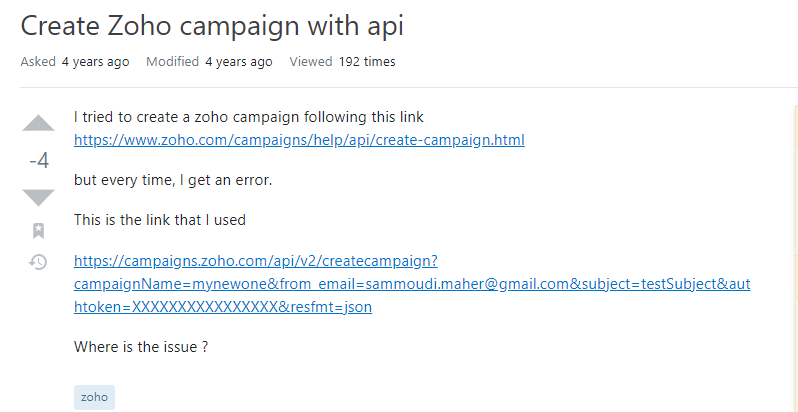Show the question activity history icon
Image resolution: width=798 pixels, height=412 pixels.
coord(38,262)
